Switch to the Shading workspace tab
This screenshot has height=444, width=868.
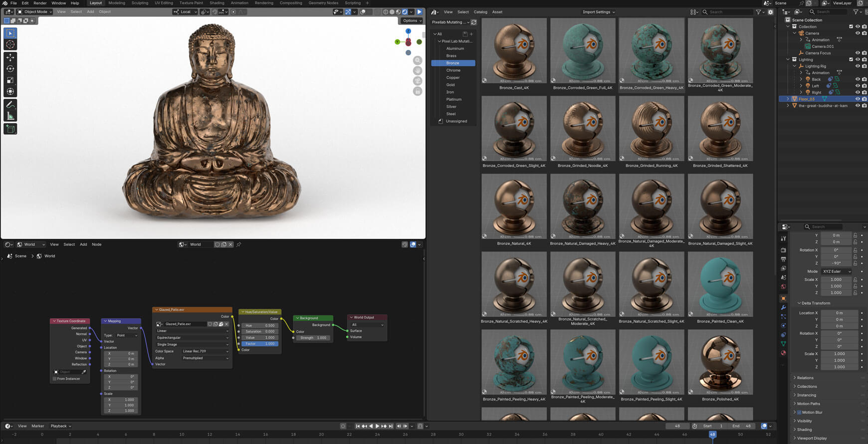pos(217,3)
